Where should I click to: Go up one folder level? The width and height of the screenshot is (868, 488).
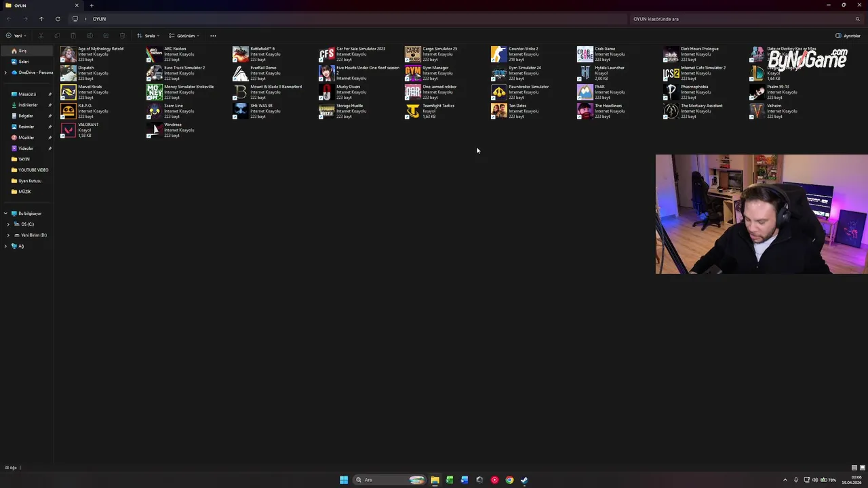click(41, 19)
